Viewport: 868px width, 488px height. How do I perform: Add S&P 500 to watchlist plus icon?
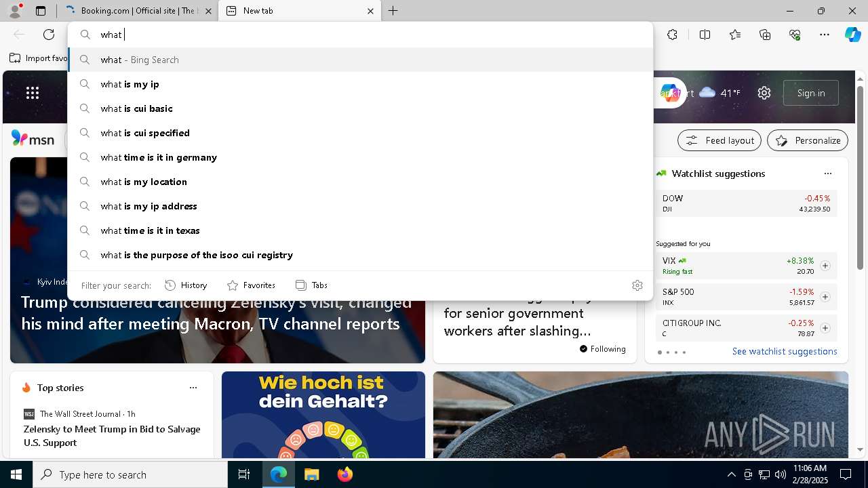[x=825, y=297]
